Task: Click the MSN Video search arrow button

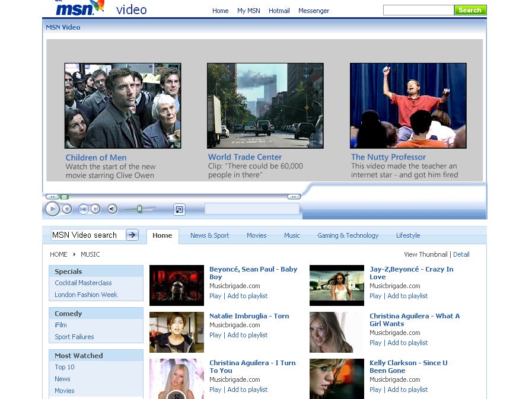Action: (x=132, y=235)
